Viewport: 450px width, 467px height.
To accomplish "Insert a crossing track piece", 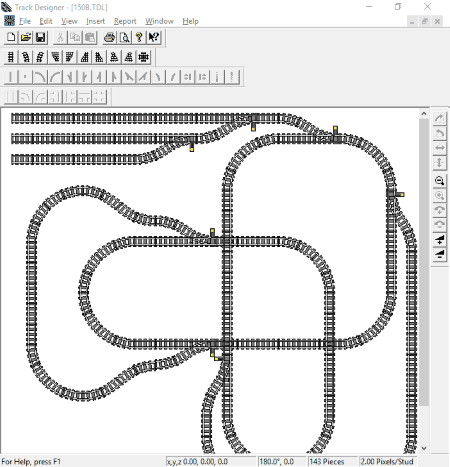I will click(143, 57).
